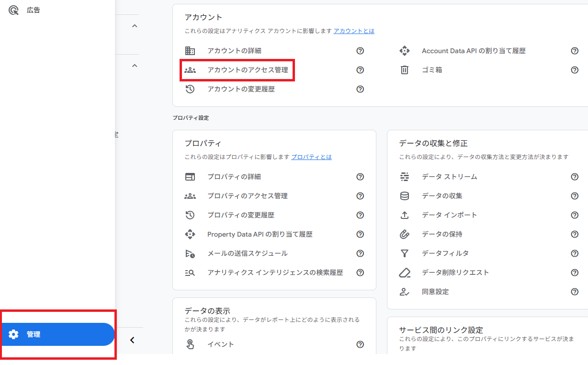Click the touch icon for イベント
Screen dimensions: 588x365
190,344
